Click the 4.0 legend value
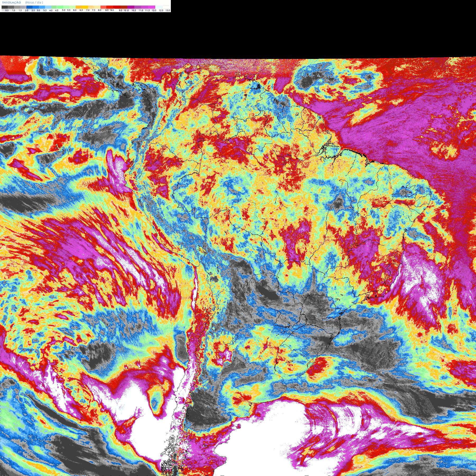Screen dimensions: 476x476 pyautogui.click(x=51, y=10)
